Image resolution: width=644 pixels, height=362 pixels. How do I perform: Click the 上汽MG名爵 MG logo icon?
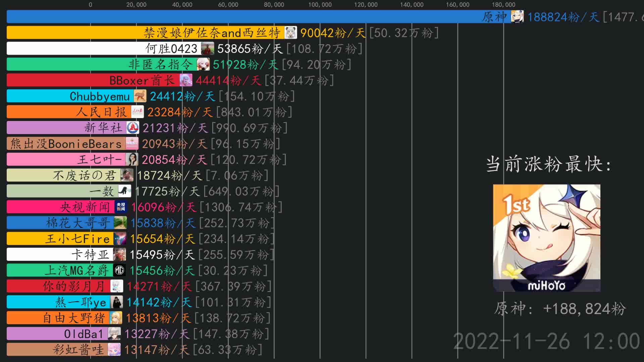coord(120,270)
